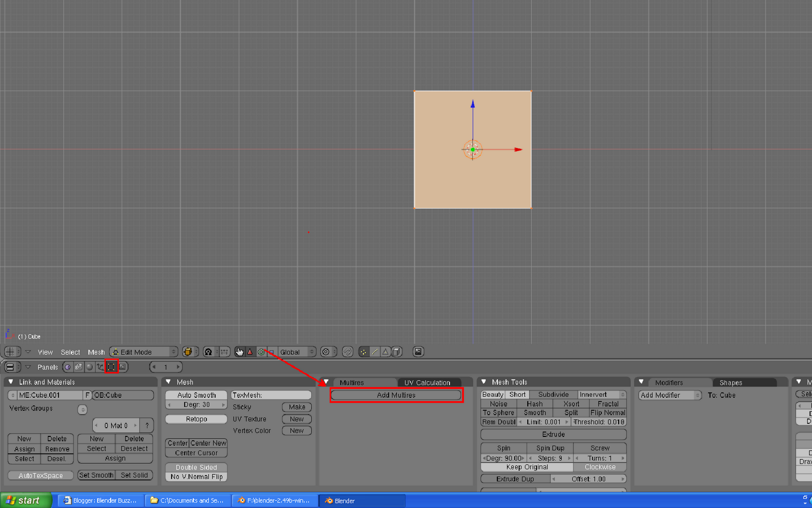Viewport: 812px width, 508px height.
Task: Click the Add Multires button
Action: [x=396, y=395]
